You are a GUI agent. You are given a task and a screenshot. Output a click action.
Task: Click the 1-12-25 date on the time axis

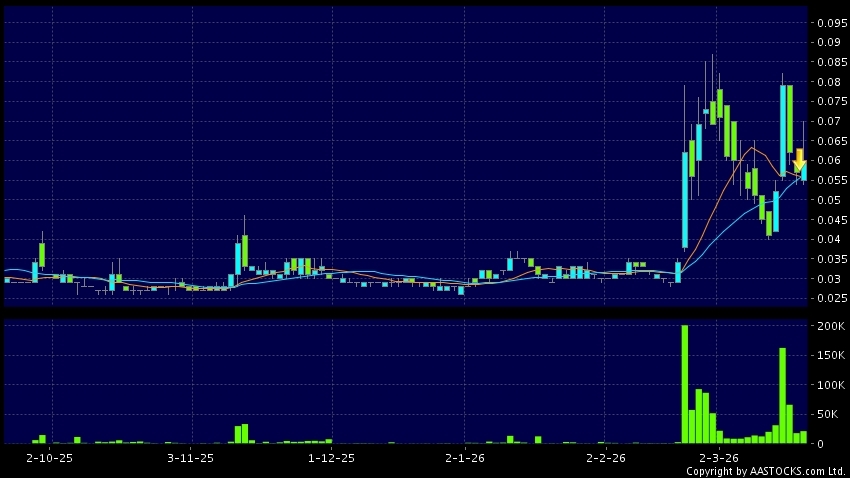(x=330, y=457)
